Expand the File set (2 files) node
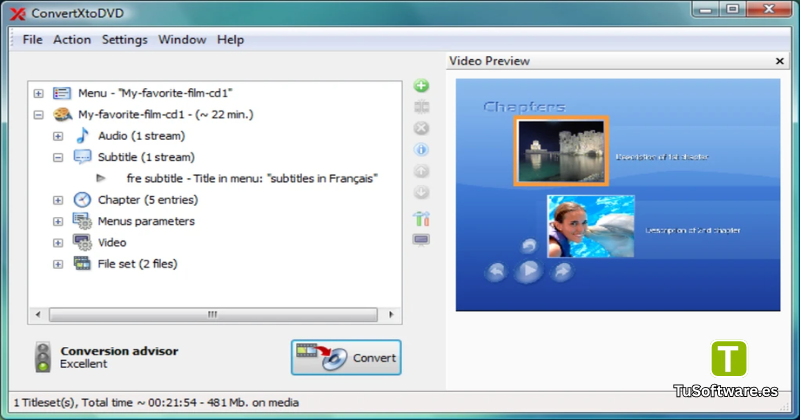 tap(58, 264)
